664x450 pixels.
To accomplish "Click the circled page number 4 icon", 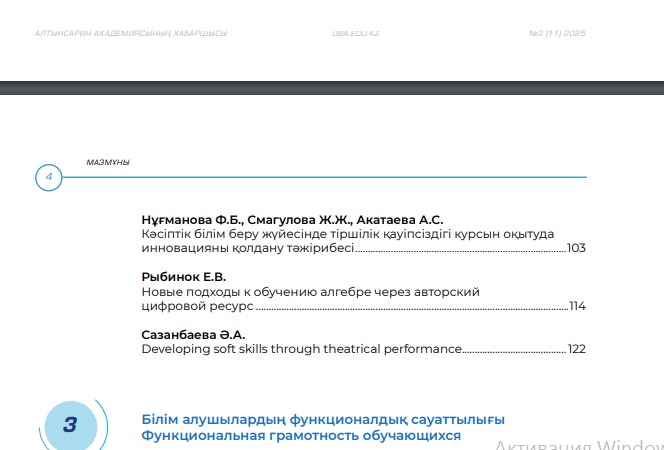I will 49,178.
